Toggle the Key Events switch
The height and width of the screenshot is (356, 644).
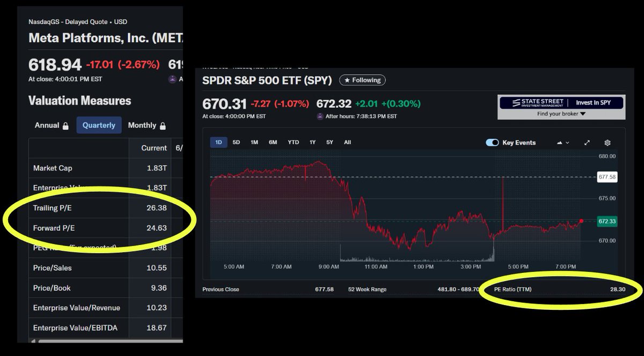pyautogui.click(x=492, y=143)
